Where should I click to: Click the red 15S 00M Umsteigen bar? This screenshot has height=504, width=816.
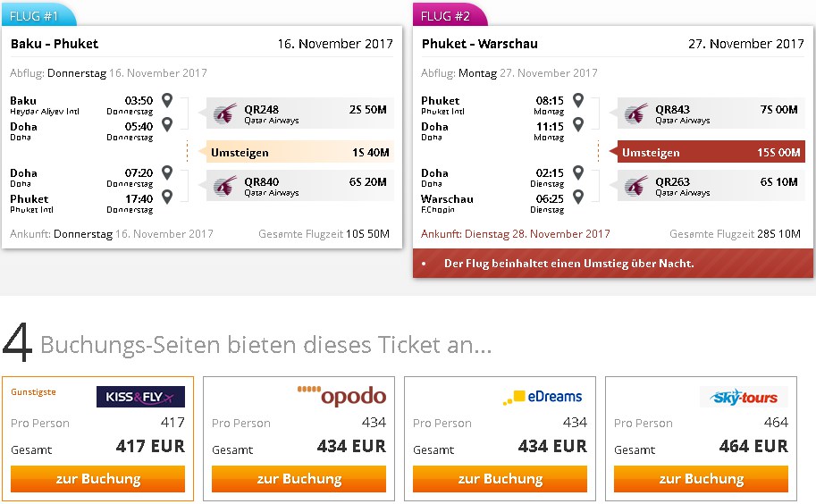711,152
